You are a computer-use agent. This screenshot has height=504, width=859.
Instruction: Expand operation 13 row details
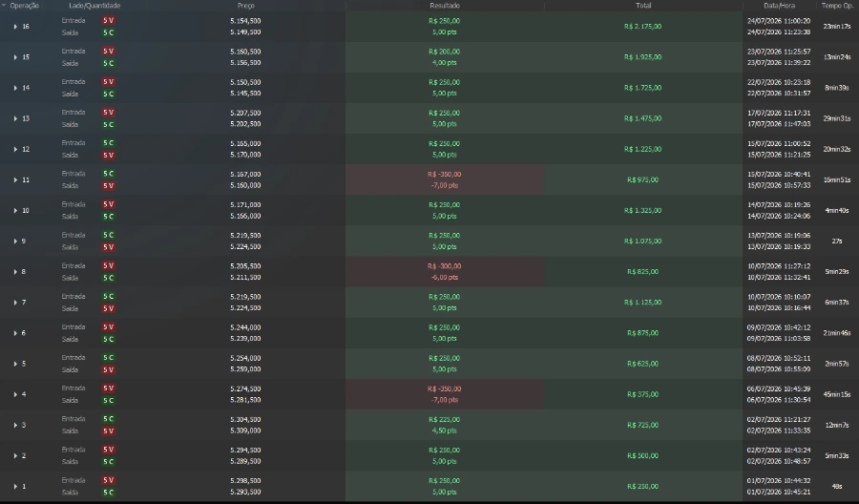15,118
